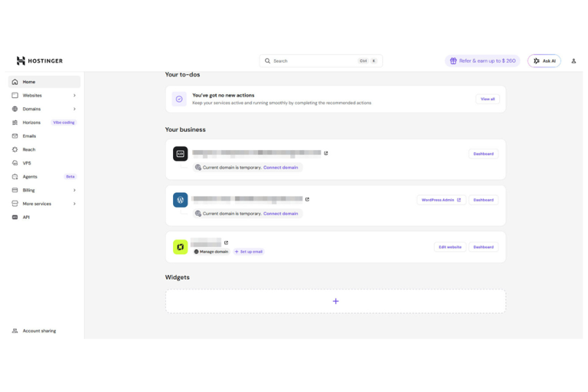Click temporary domain icon under code website
Viewport: 588px width, 392px height.
tap(198, 168)
